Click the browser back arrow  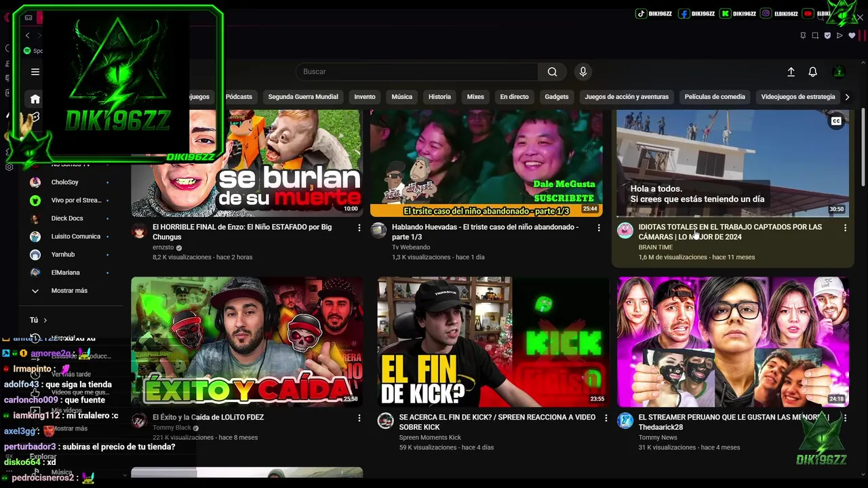(x=27, y=35)
